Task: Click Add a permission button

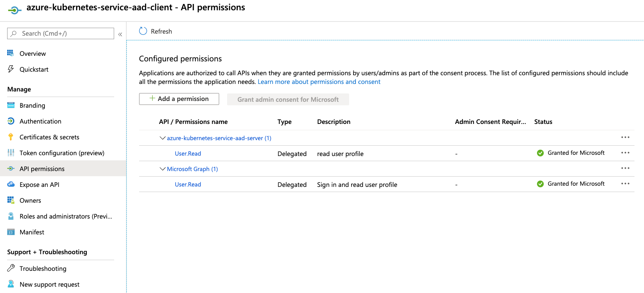Action: pos(179,99)
